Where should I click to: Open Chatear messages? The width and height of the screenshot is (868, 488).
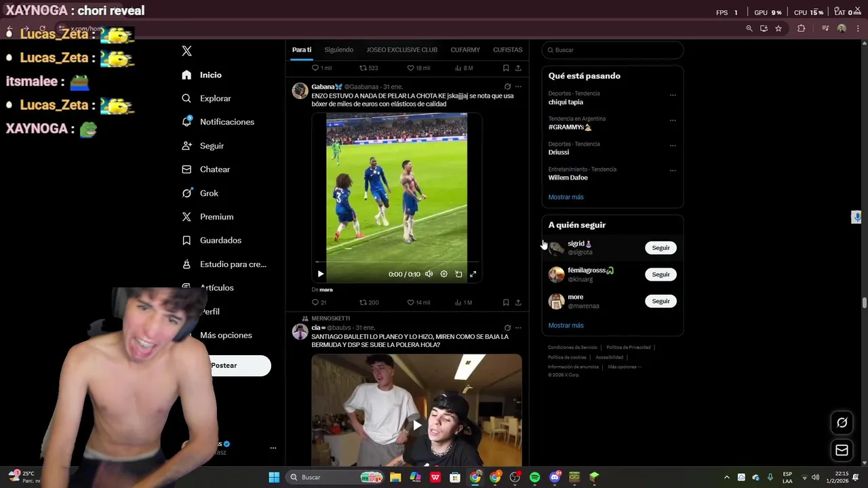tap(206, 169)
